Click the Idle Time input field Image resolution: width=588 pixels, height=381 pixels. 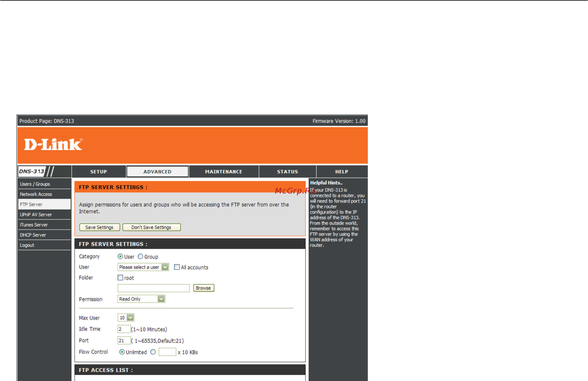pyautogui.click(x=124, y=329)
